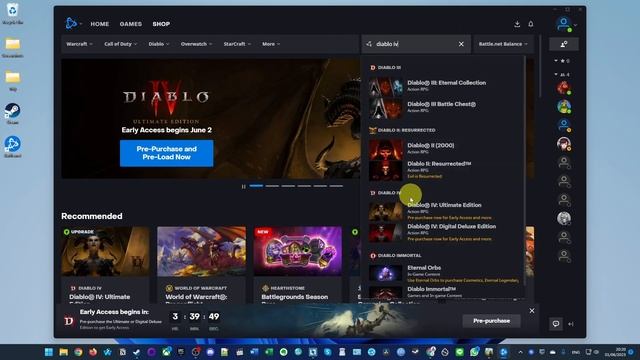The height and width of the screenshot is (360, 640).
Task: Click the Pre-purchase button in bottom banner
Action: pyautogui.click(x=491, y=321)
